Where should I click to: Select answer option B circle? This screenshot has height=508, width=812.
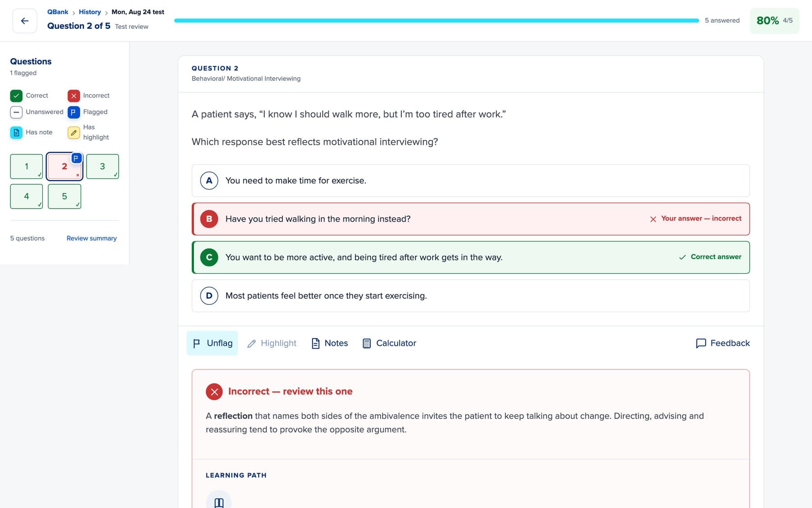(x=209, y=219)
